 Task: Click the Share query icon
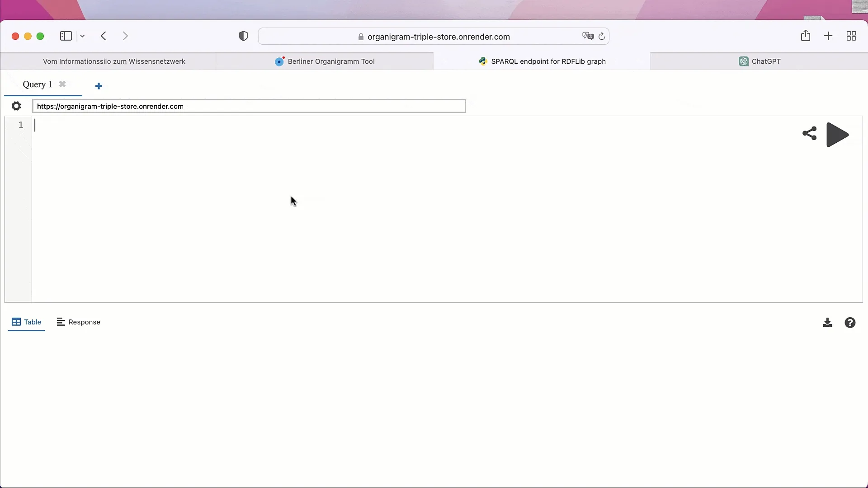pos(809,134)
